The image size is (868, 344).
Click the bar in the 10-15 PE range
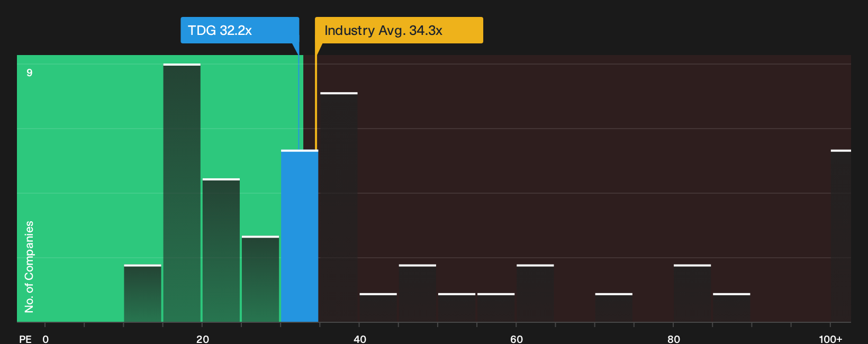tap(142, 293)
